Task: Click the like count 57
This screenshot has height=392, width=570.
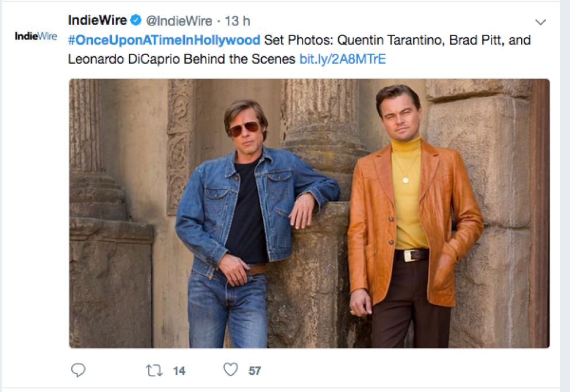Action: [x=255, y=371]
